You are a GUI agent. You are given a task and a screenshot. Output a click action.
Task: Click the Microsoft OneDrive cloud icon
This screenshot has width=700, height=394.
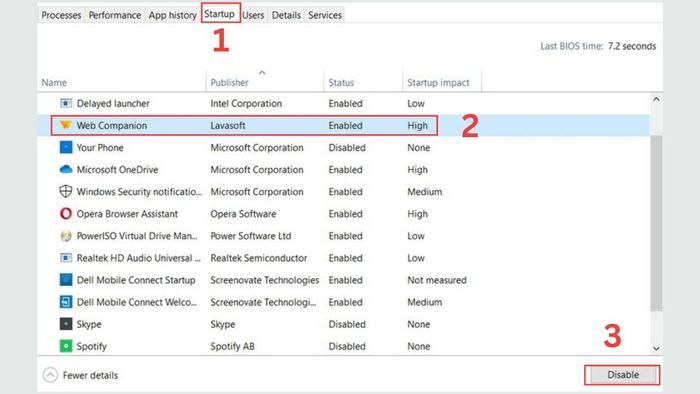point(66,170)
